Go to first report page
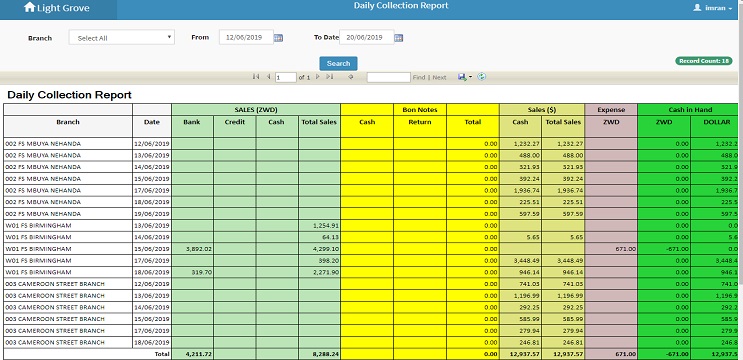The width and height of the screenshot is (743, 360). 256,77
